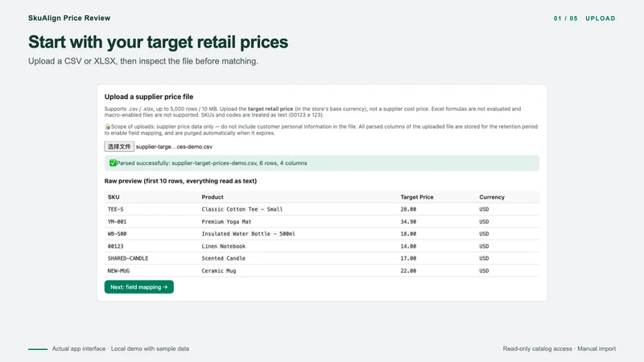Click the Raw preview heading
The image size is (644, 362).
[180, 181]
